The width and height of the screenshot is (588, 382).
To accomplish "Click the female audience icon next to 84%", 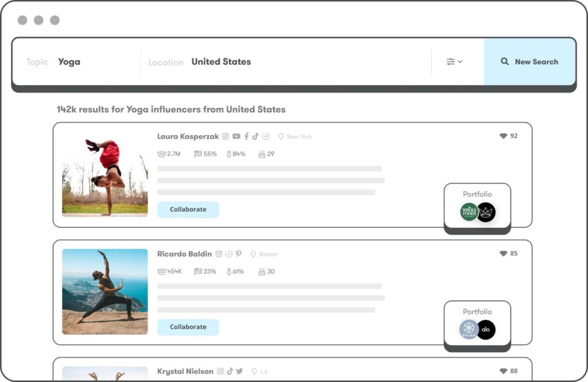I will tap(229, 154).
